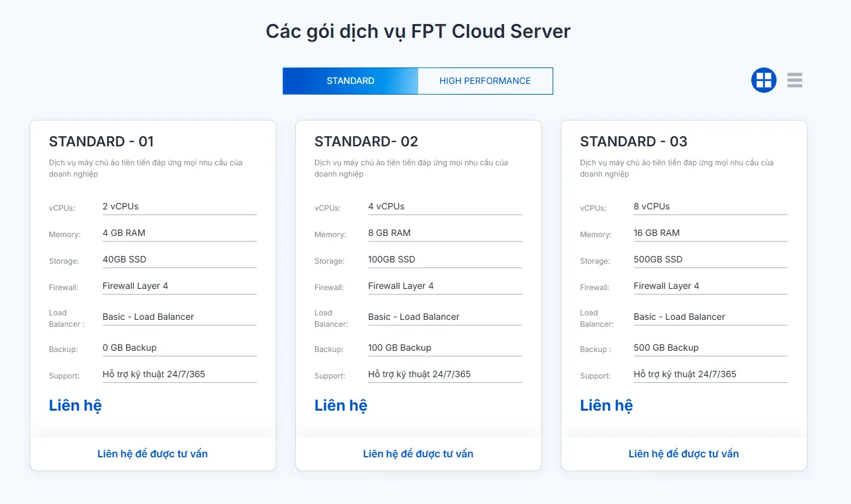Click 'Basic - Load Balancer' in STANDARD - 03
Screen dimensions: 851x504
(679, 317)
